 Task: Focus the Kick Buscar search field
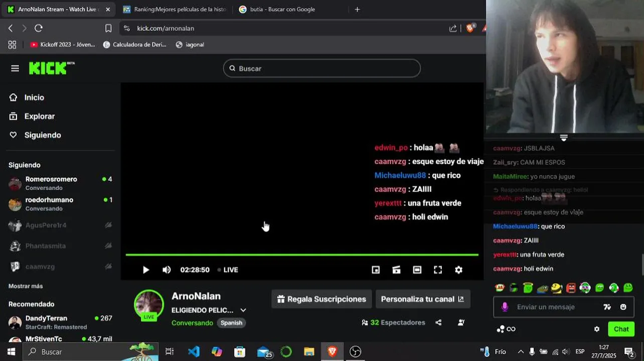coord(322,68)
